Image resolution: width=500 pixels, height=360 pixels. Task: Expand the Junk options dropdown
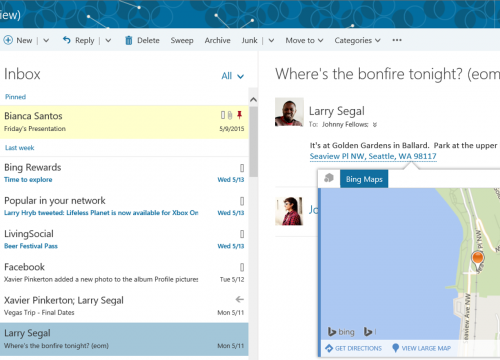[271, 40]
